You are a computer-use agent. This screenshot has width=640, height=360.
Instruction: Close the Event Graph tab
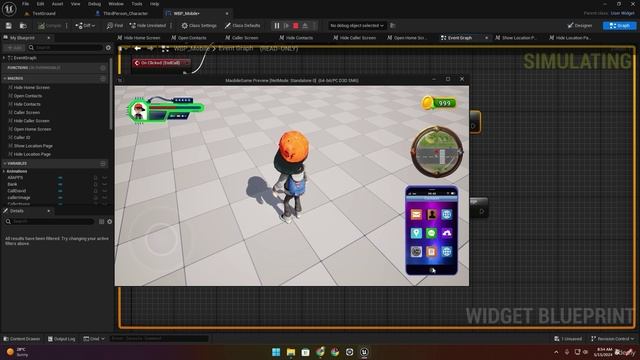click(x=486, y=38)
